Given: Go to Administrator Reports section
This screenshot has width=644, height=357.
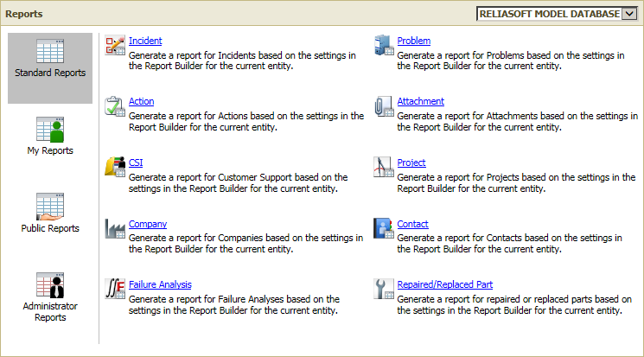Looking at the screenshot, I should pos(50,296).
